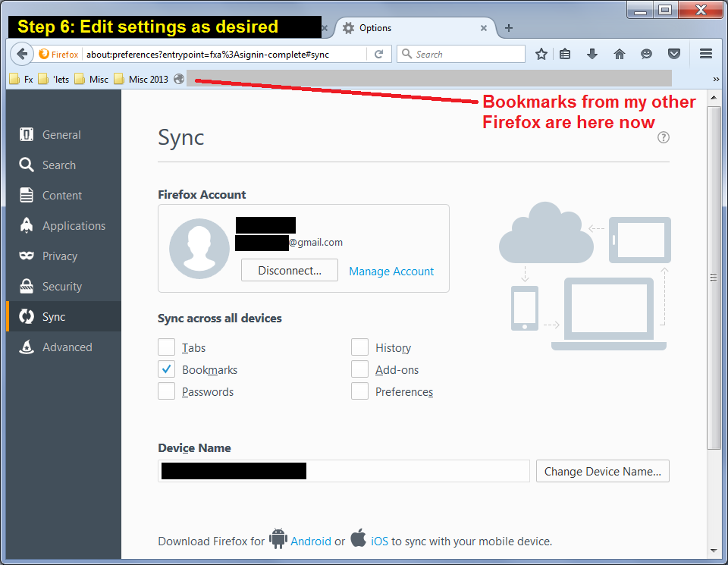
Task: Open the hamburger menu button
Action: coord(706,54)
